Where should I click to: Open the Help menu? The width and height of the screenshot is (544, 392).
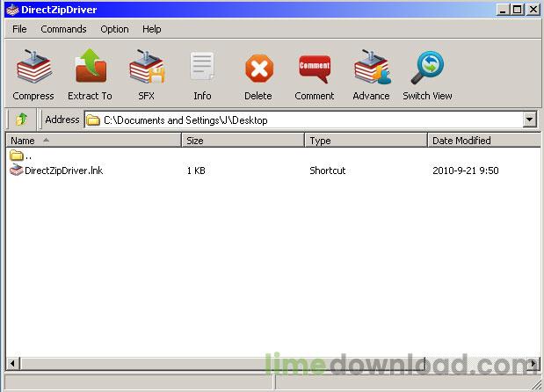[x=152, y=29]
